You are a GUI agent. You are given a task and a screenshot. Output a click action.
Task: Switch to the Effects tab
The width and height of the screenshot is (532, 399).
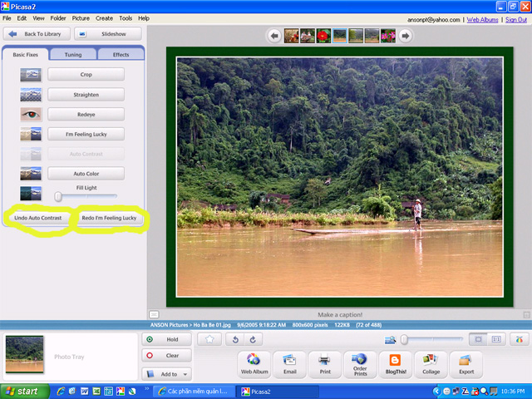click(x=121, y=54)
